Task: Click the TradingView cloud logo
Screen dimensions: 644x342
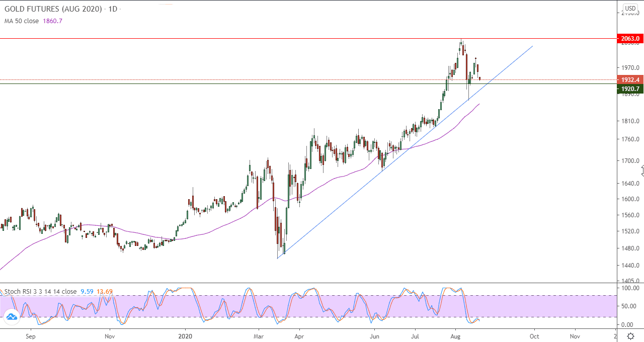Action: (11, 316)
